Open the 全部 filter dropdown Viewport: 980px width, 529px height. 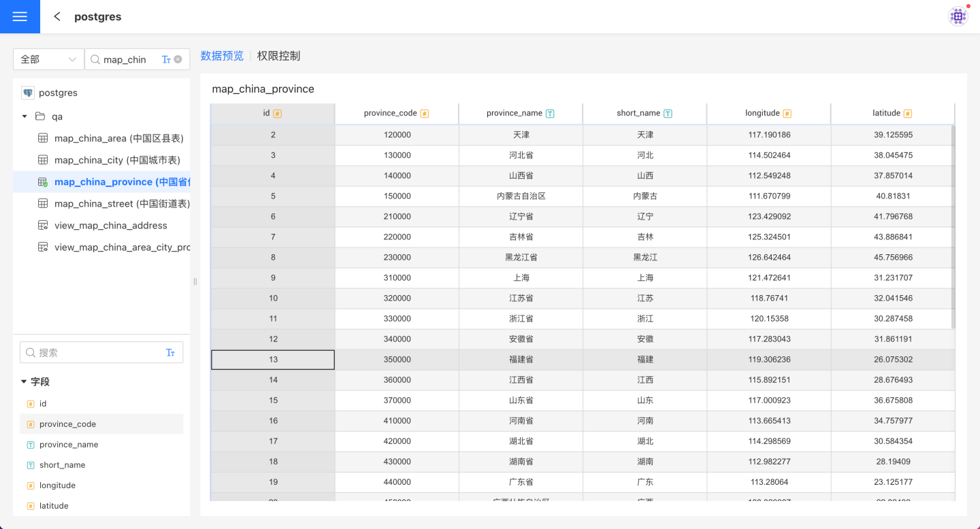coord(48,59)
